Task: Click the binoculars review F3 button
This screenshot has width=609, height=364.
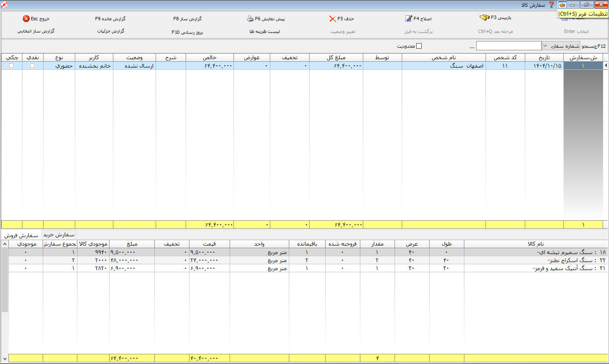Action: click(x=495, y=18)
